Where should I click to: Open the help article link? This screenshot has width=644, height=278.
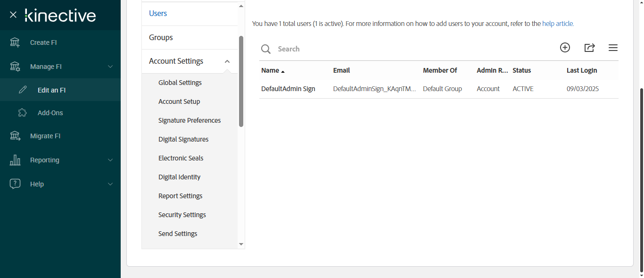(558, 24)
